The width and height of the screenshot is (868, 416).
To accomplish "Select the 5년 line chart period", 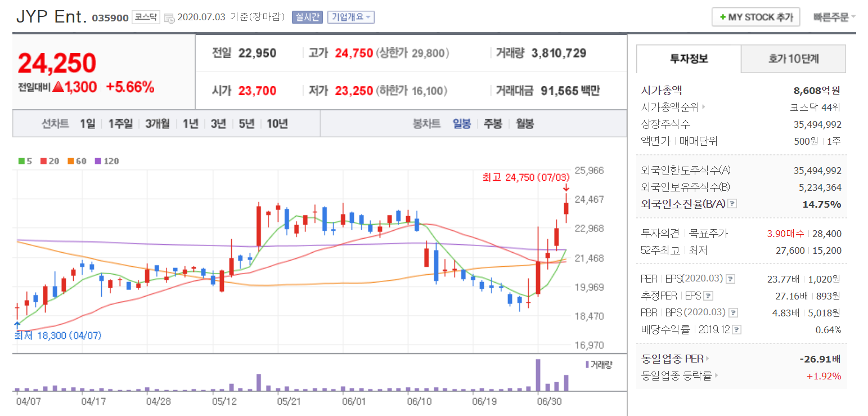I will [x=246, y=124].
